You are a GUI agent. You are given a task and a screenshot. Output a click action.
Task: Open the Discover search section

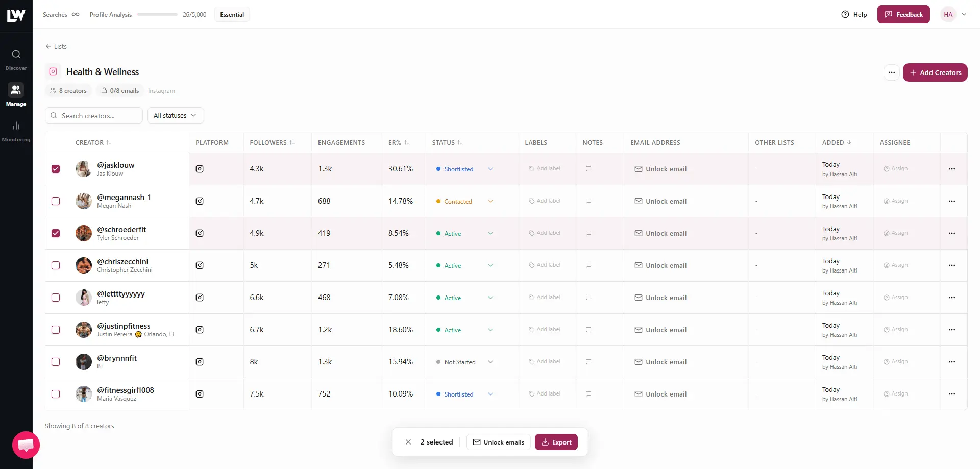(x=16, y=59)
